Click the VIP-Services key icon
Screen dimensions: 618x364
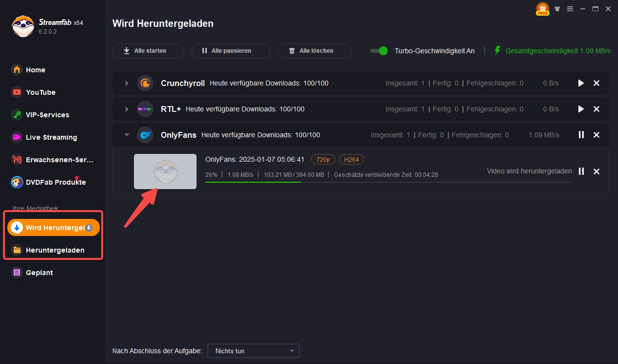17,115
